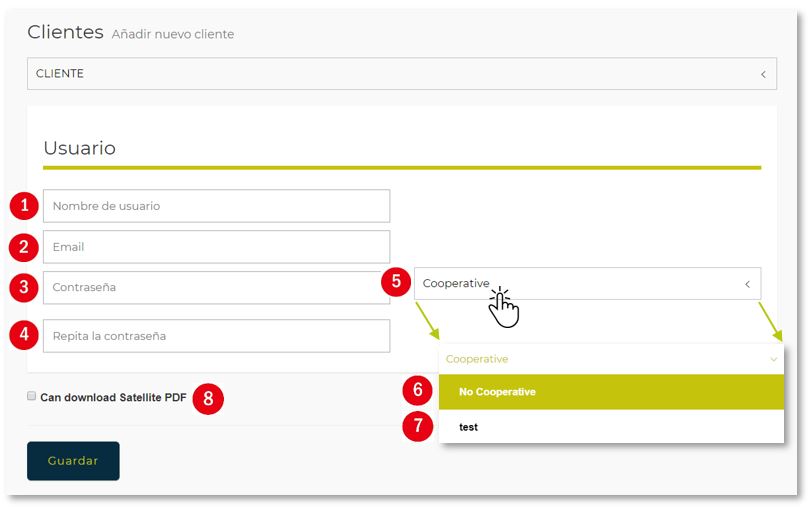The width and height of the screenshot is (808, 507).
Task: Click into the Contraseña field
Action: pos(216,288)
